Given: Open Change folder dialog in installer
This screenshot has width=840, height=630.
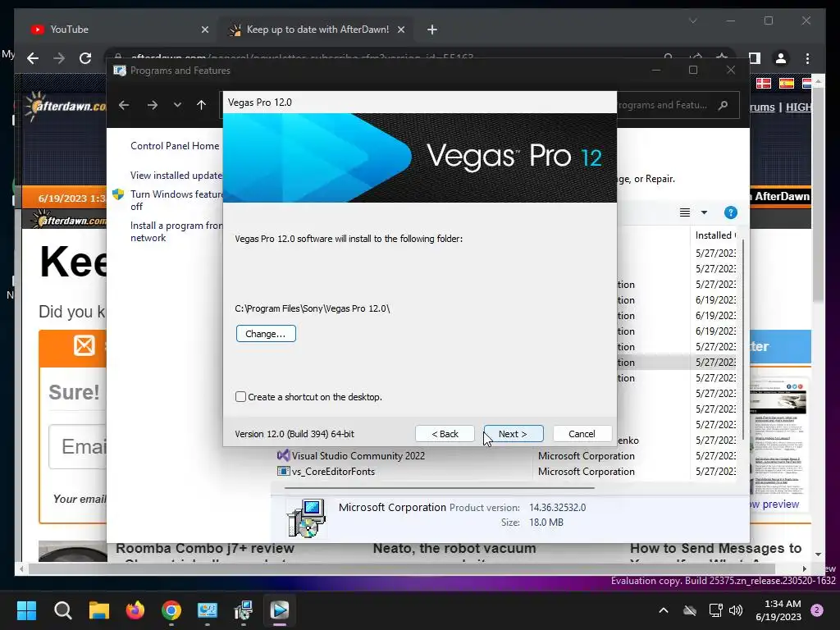Looking at the screenshot, I should point(266,334).
